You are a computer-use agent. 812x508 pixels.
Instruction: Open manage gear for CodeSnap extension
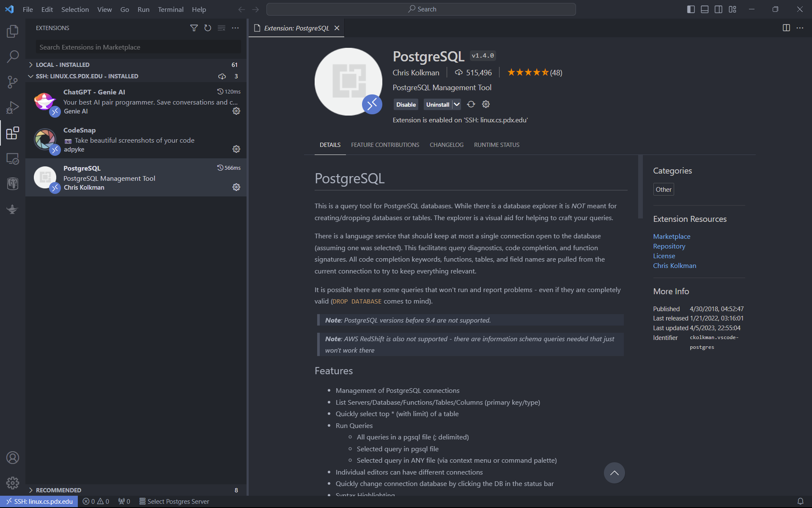[236, 149]
